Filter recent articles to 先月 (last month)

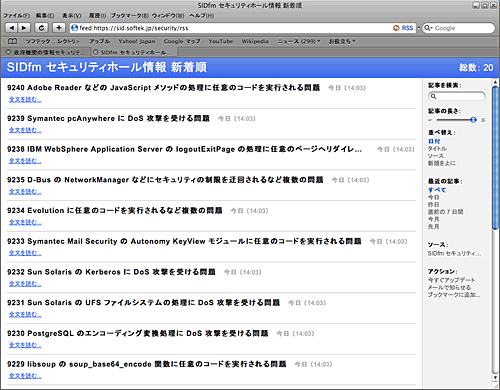[433, 226]
